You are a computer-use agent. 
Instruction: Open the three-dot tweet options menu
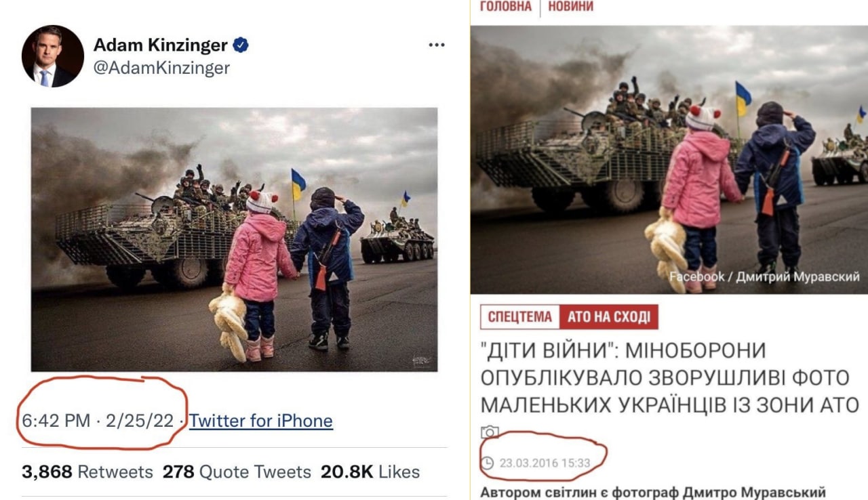pos(437,45)
